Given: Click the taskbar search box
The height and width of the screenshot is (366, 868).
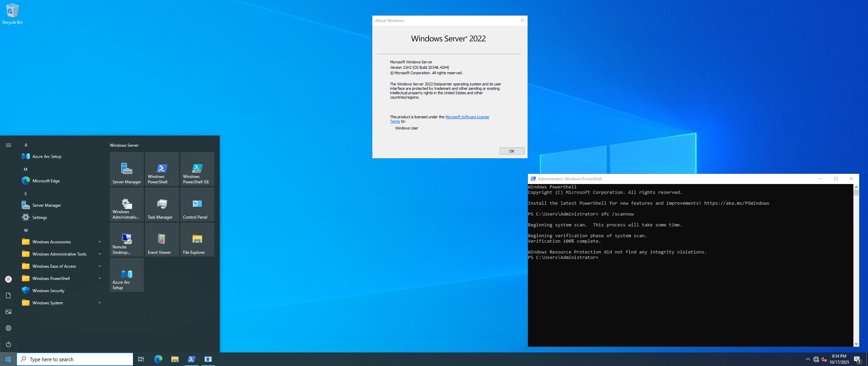Looking at the screenshot, I should click(75, 359).
